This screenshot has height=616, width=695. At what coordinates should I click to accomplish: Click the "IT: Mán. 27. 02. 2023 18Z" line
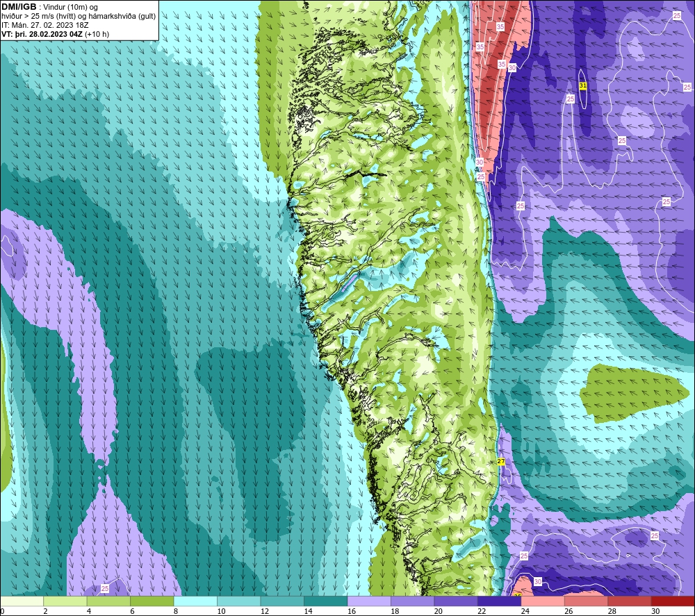click(45, 25)
